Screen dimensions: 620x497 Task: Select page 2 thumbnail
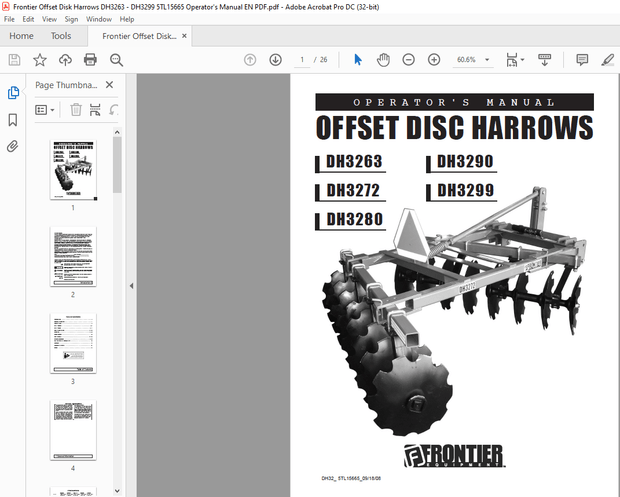[73, 257]
